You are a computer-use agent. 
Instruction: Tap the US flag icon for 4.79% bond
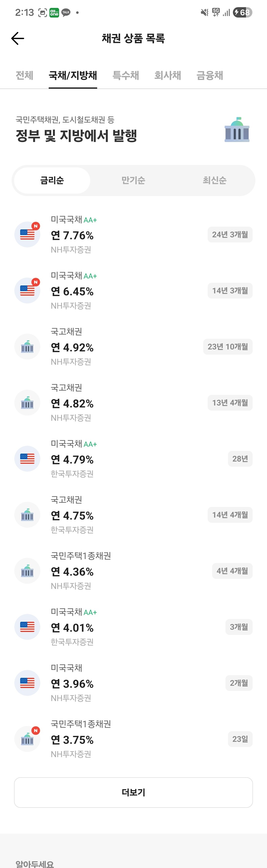pos(27,459)
